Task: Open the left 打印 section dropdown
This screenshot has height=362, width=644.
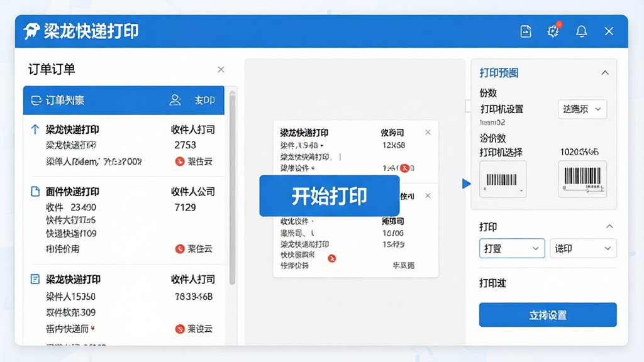Action: (512, 248)
